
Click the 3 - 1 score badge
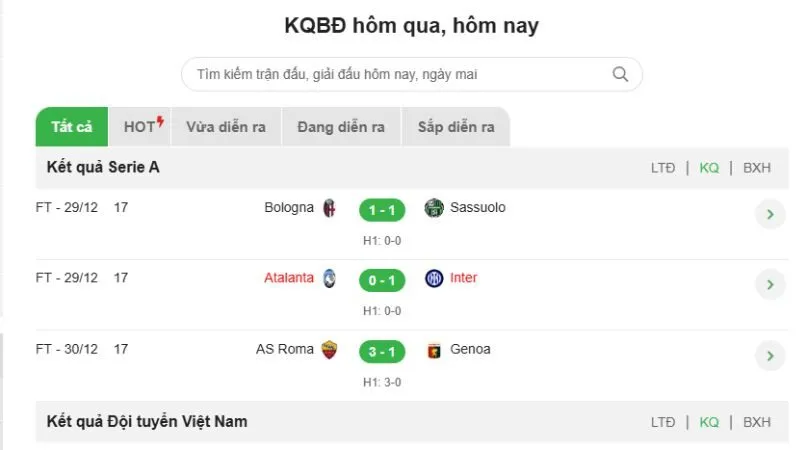point(383,351)
